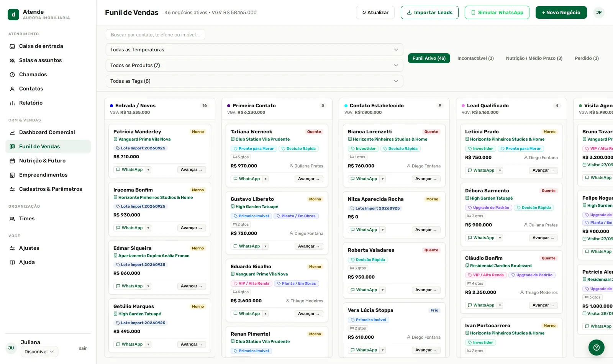Click the Chamados clock icon

pyautogui.click(x=12, y=75)
